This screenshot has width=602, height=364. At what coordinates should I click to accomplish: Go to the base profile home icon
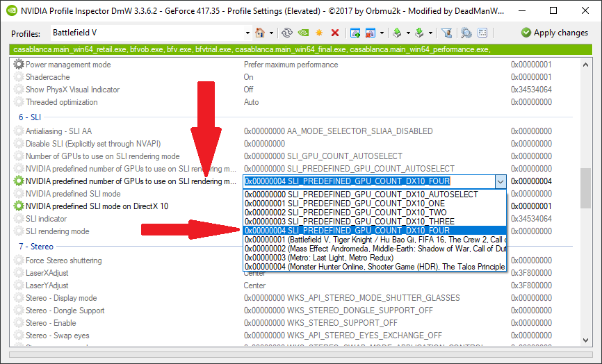click(260, 33)
